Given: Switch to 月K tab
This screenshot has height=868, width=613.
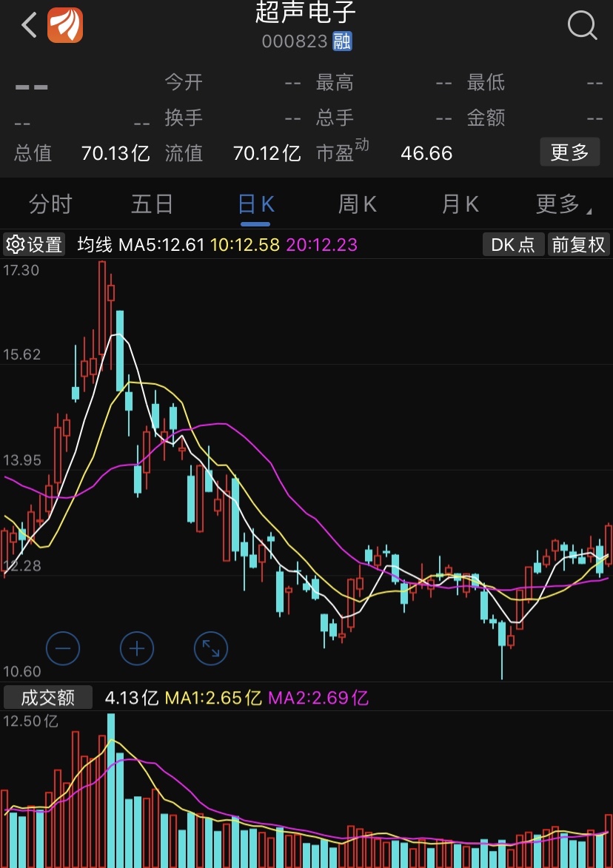Looking at the screenshot, I should click(x=460, y=204).
